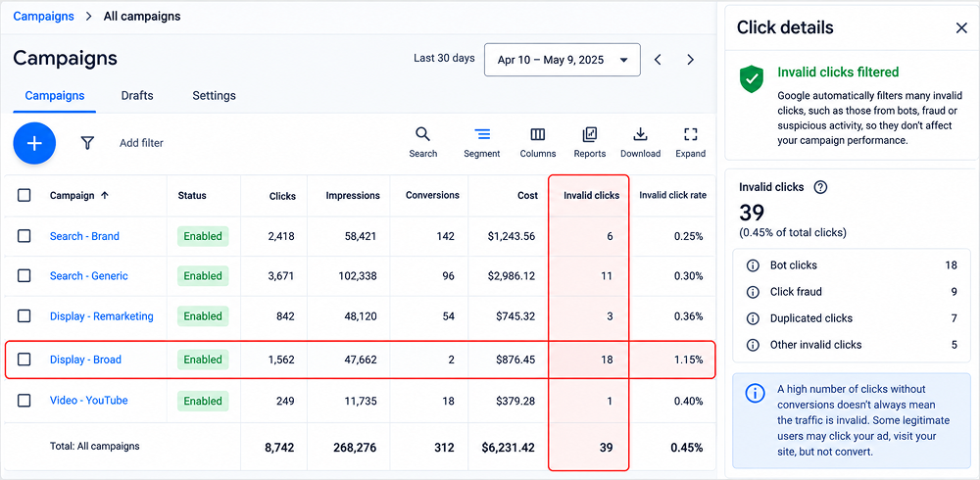Click the Enabled status for Video - YouTube
Image resolution: width=980 pixels, height=480 pixels.
click(x=203, y=401)
